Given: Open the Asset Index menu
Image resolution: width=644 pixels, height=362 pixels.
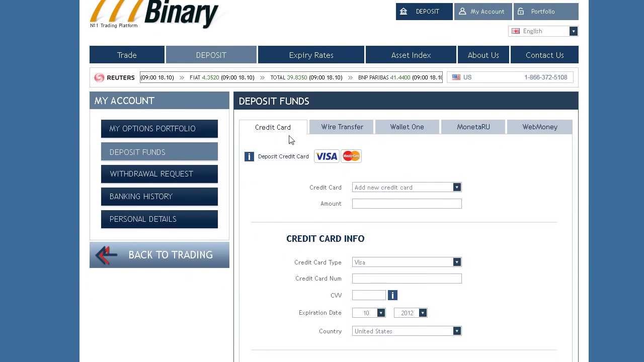Looking at the screenshot, I should [x=411, y=55].
